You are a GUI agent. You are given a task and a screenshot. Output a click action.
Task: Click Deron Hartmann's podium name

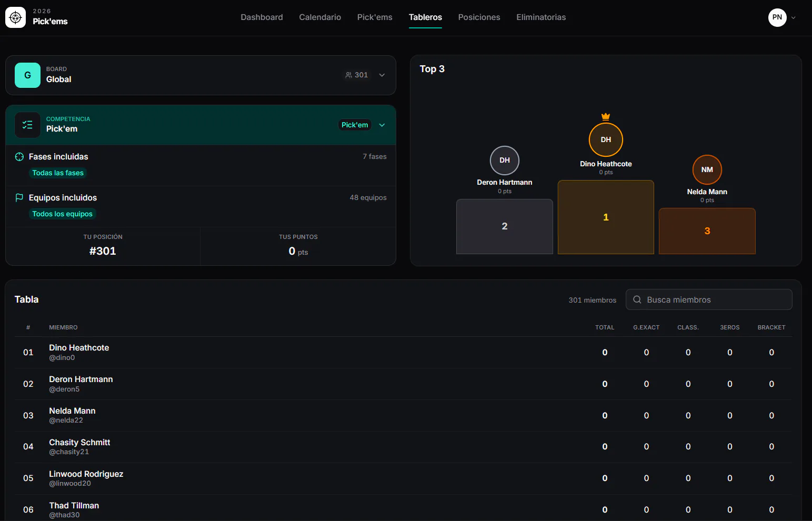(505, 183)
